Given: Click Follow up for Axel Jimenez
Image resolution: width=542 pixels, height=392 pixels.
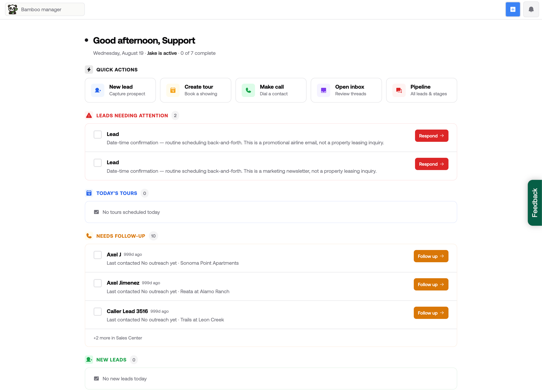Looking at the screenshot, I should (431, 284).
